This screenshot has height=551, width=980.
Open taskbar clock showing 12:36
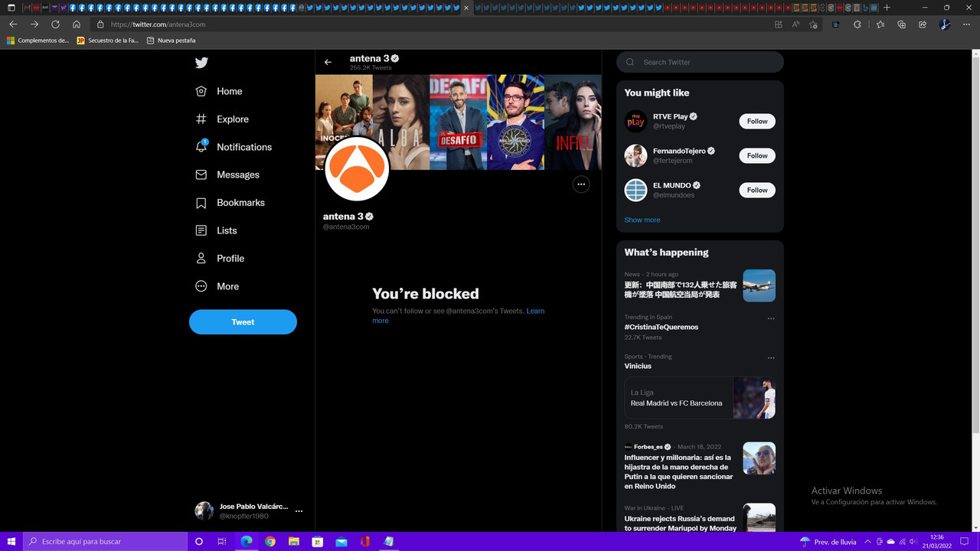pos(937,541)
